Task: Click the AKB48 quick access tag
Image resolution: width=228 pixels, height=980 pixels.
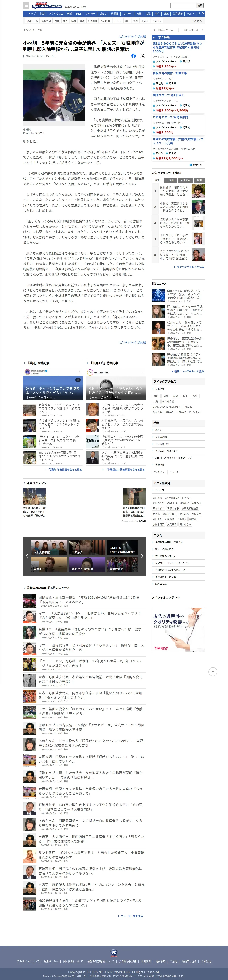Action: tap(188, 407)
